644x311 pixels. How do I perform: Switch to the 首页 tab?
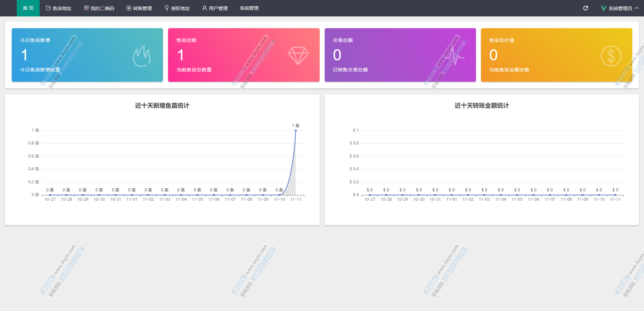click(x=28, y=8)
